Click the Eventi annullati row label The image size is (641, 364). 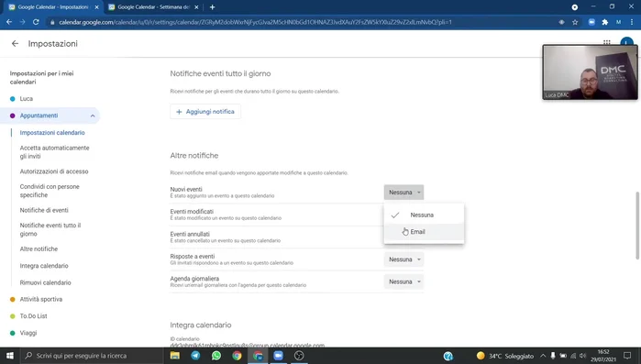pyautogui.click(x=190, y=234)
